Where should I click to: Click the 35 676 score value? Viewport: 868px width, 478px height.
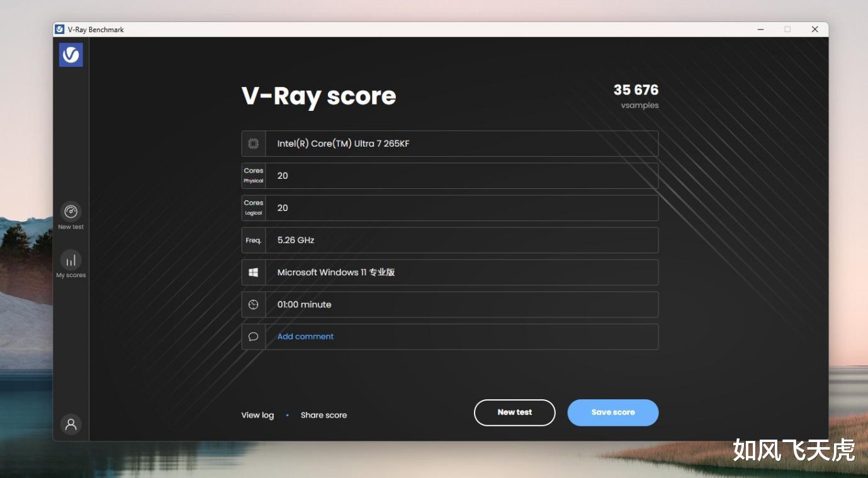636,90
